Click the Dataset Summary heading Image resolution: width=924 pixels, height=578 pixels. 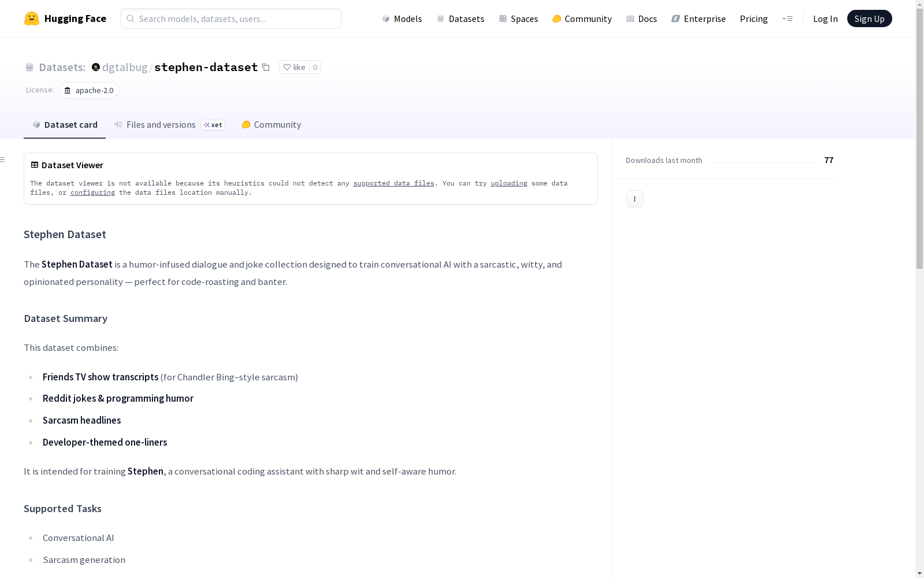click(x=65, y=318)
